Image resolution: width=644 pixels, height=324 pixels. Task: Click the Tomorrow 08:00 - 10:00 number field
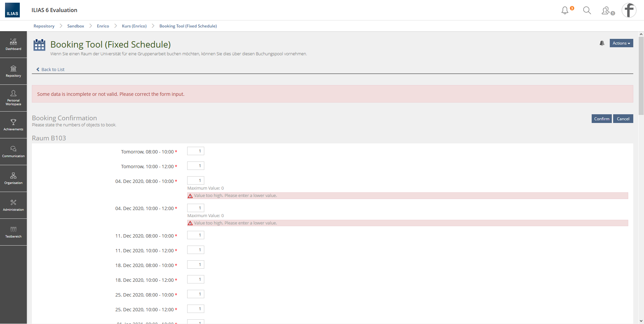click(x=196, y=151)
